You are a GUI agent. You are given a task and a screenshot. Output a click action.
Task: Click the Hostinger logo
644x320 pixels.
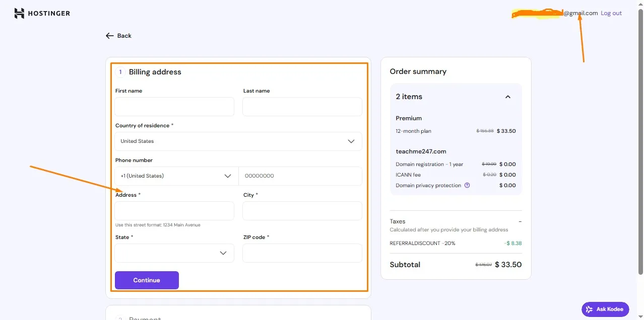click(42, 13)
